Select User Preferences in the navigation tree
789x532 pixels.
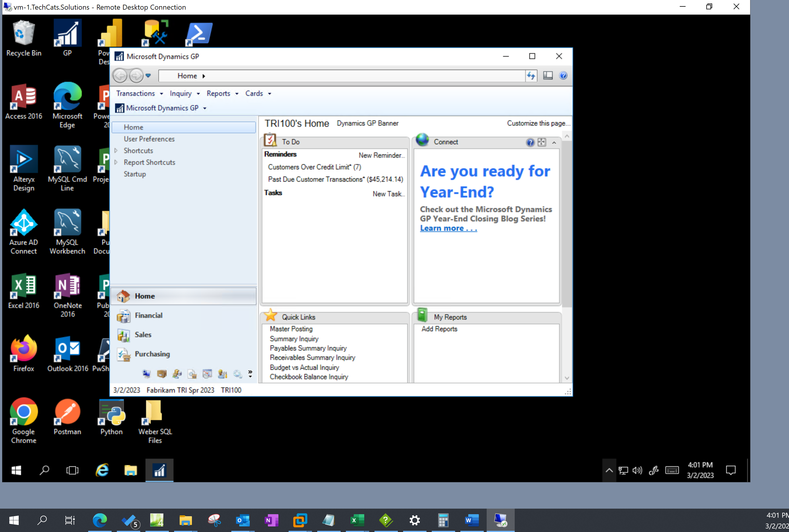149,139
